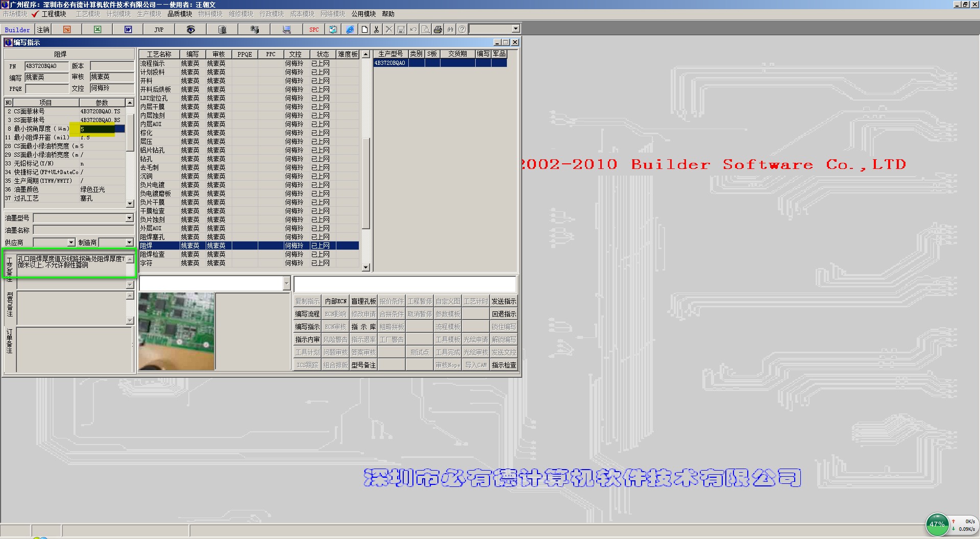Click the Excel icon in the toolbar
The image size is (980, 539).
[x=97, y=30]
